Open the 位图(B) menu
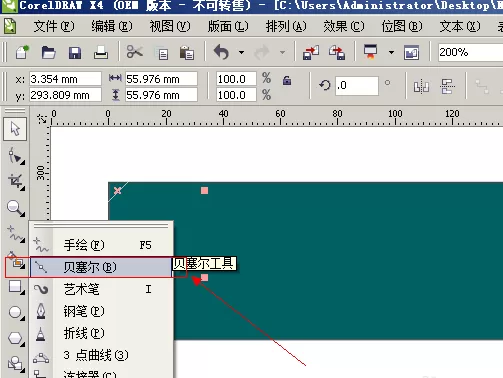This screenshot has width=503, height=378. click(402, 26)
